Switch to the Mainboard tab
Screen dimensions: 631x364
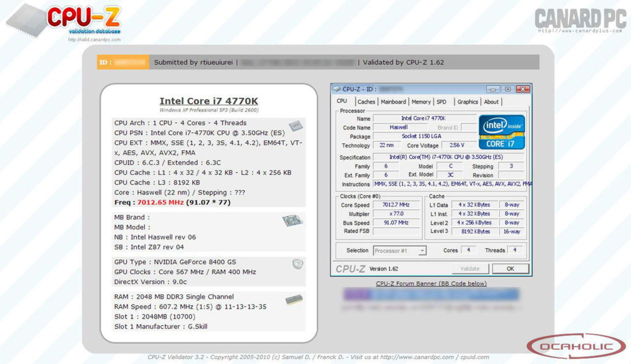point(393,101)
